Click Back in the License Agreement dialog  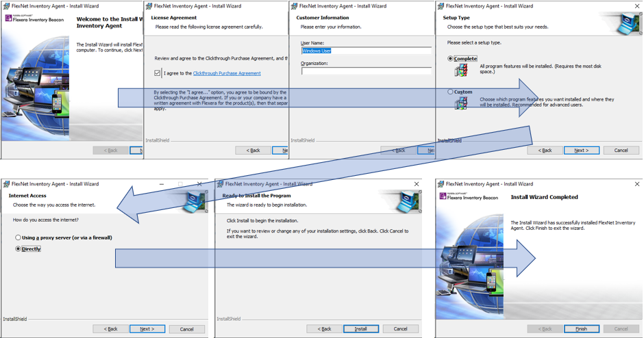253,151
